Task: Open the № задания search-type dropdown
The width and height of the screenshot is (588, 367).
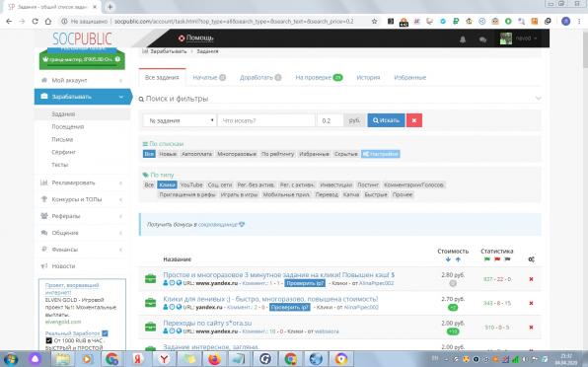Action: coord(180,120)
